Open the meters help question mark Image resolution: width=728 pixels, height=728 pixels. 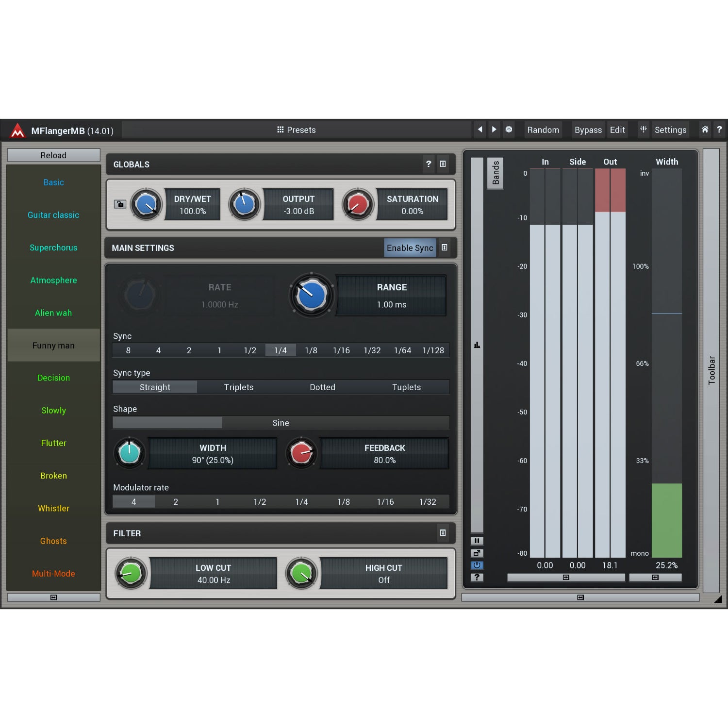pos(477,577)
